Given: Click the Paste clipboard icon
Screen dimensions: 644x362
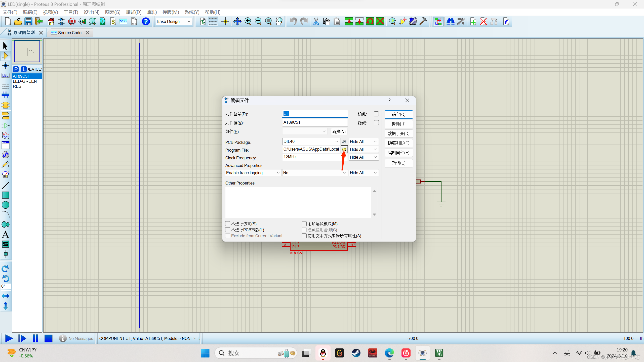Looking at the screenshot, I should (x=337, y=21).
